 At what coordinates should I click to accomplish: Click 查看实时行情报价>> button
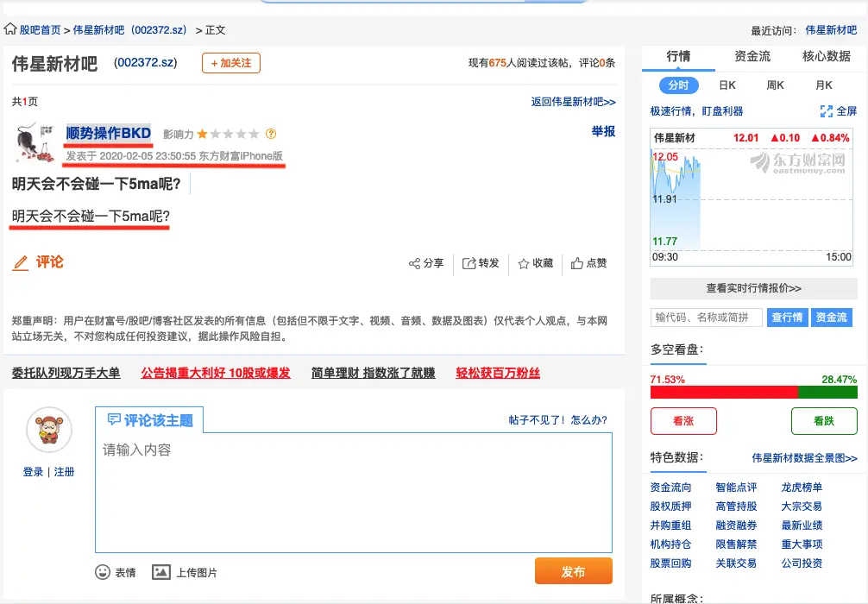coord(753,288)
